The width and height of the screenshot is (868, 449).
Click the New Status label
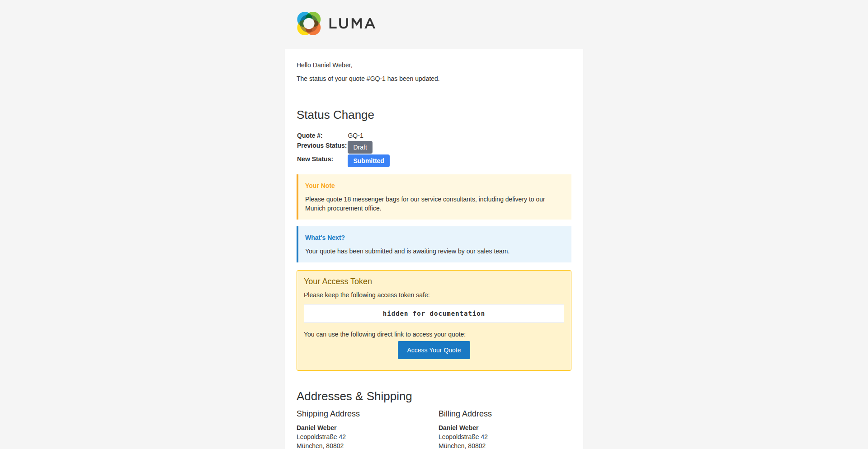(315, 159)
